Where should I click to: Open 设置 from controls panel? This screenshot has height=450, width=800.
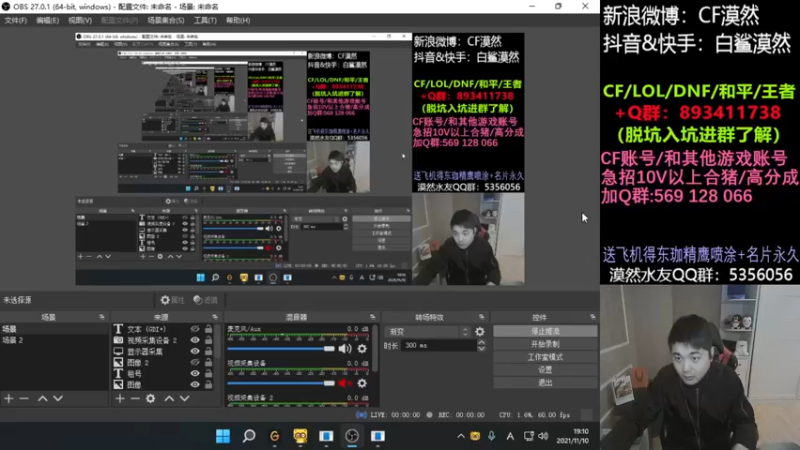[x=545, y=370]
